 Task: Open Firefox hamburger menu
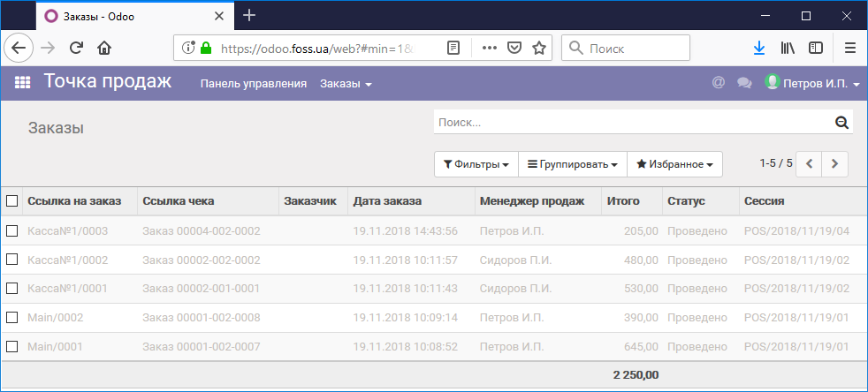(x=850, y=48)
